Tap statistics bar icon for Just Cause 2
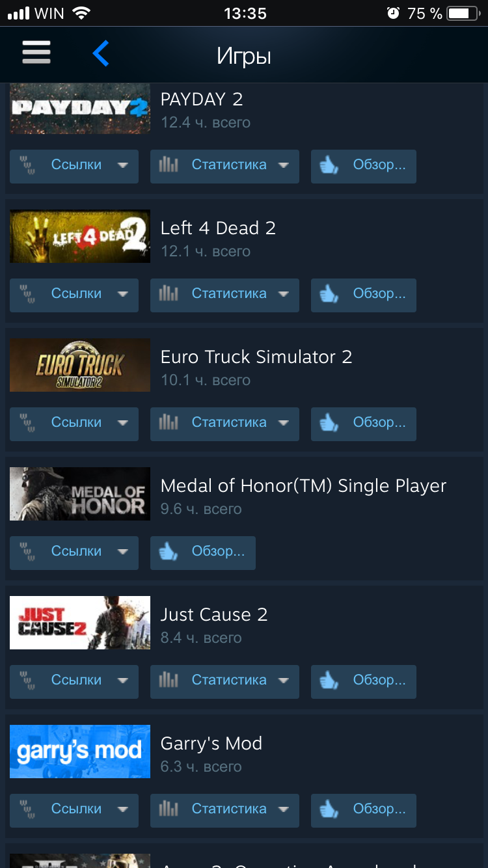Screen dimensions: 488x868 tap(169, 681)
